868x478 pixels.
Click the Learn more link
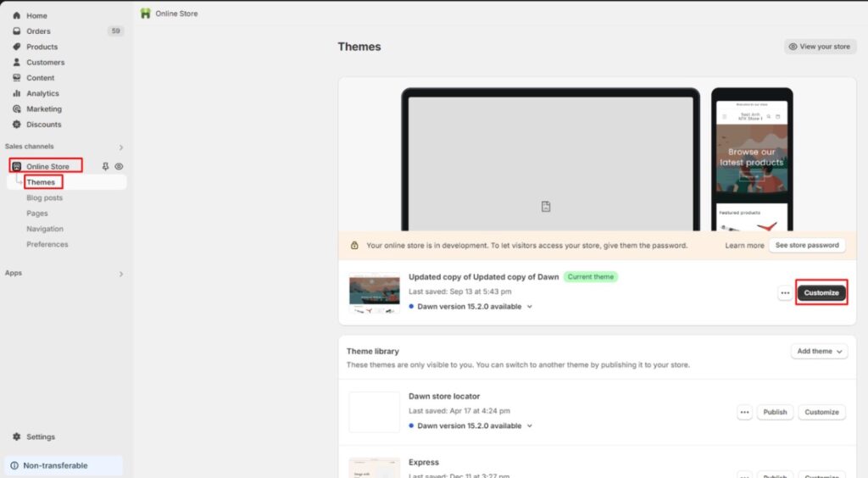coord(744,245)
